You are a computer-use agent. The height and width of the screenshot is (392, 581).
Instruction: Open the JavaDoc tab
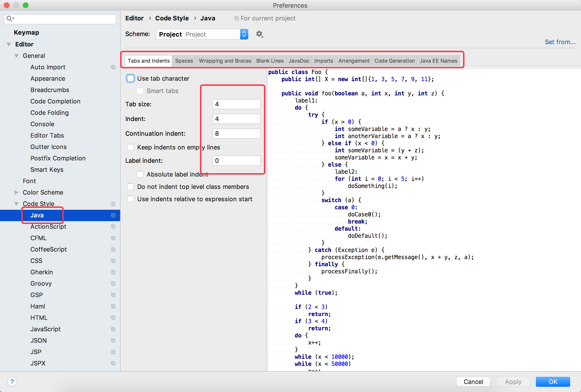299,61
